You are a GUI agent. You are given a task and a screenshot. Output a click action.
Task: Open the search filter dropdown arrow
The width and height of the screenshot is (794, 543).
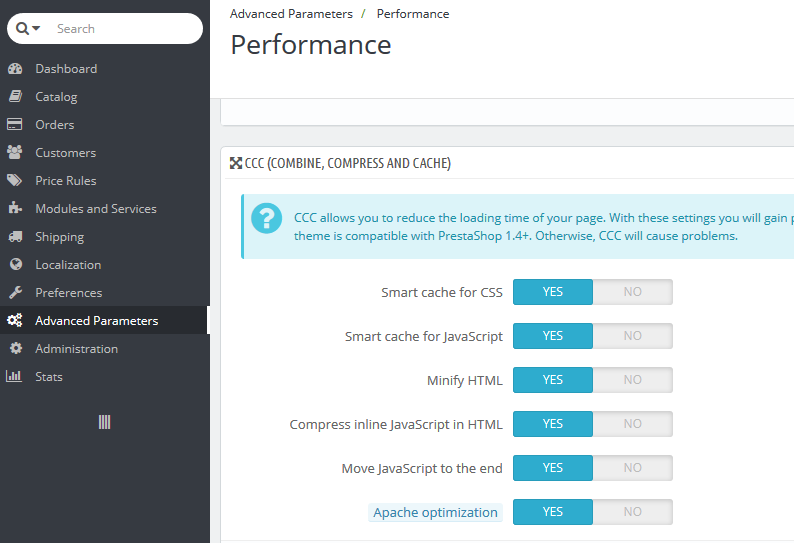coord(37,29)
